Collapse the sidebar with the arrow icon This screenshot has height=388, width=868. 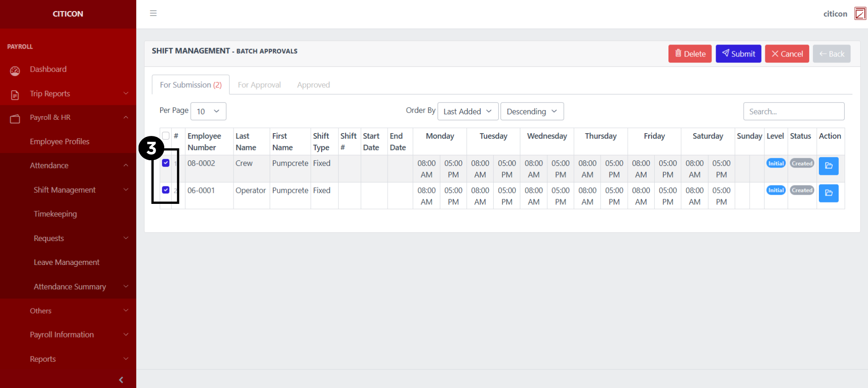(x=121, y=380)
